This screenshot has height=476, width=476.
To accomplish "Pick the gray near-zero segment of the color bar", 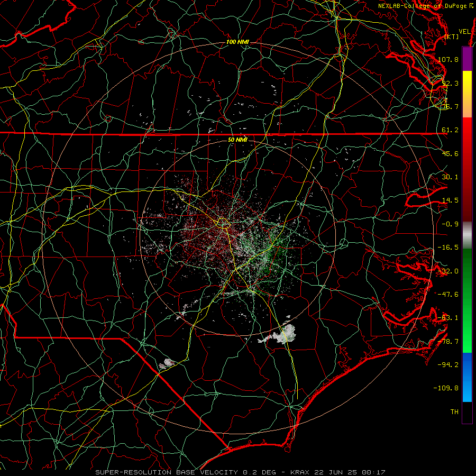I will pos(467,235).
